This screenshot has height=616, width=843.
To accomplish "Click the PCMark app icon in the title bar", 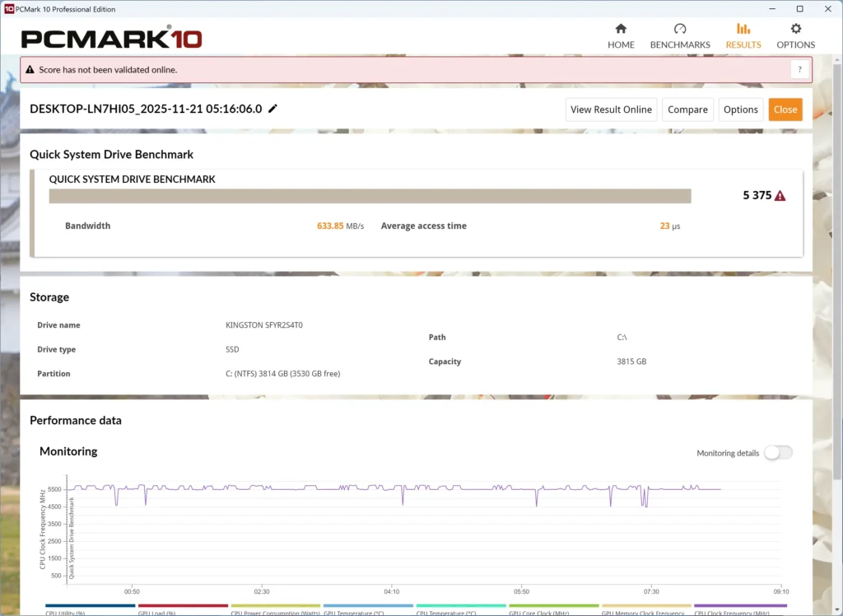I will 8,9.
